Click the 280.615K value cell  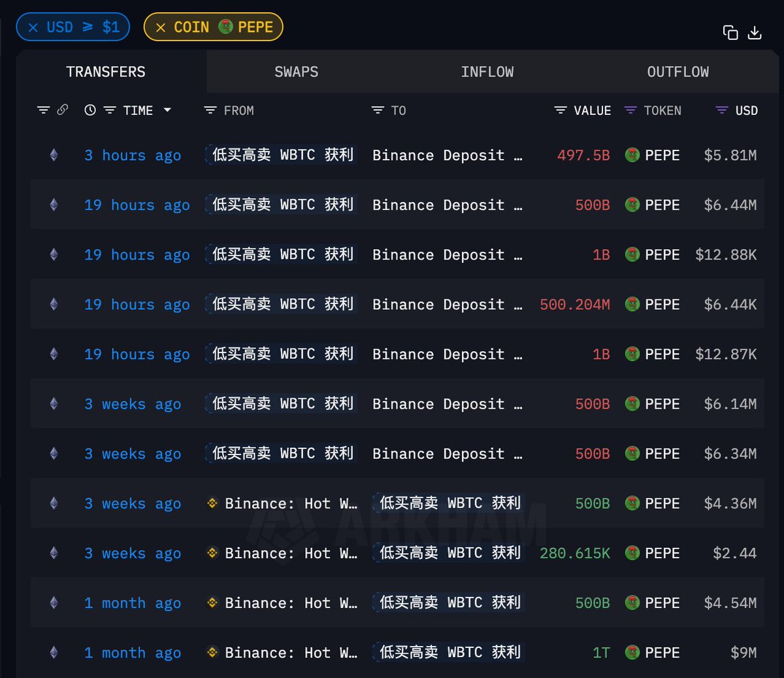[x=575, y=553]
